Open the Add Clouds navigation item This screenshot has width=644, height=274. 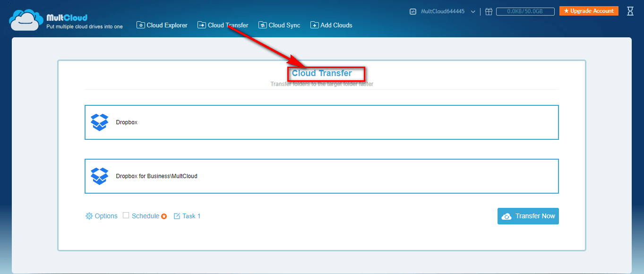click(x=331, y=25)
